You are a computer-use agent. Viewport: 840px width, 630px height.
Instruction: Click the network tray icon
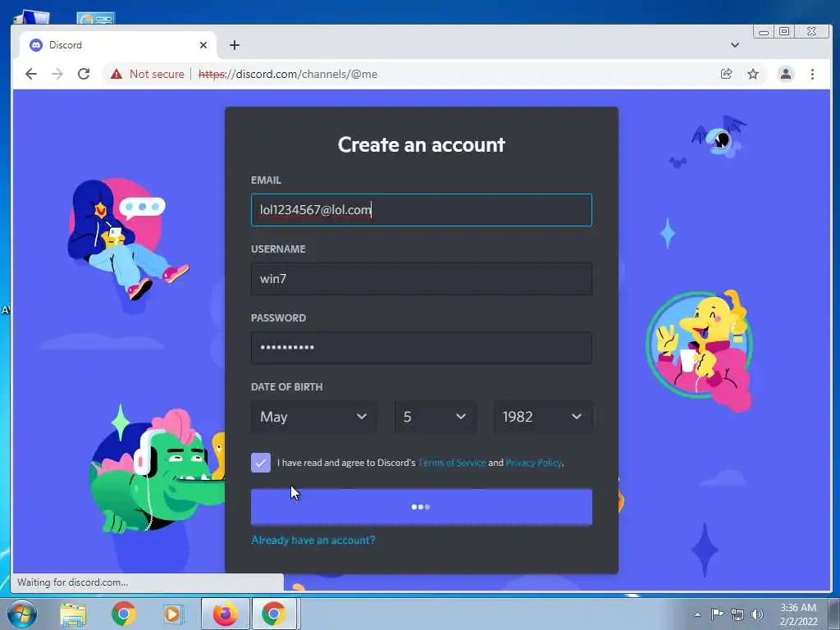pos(737,614)
